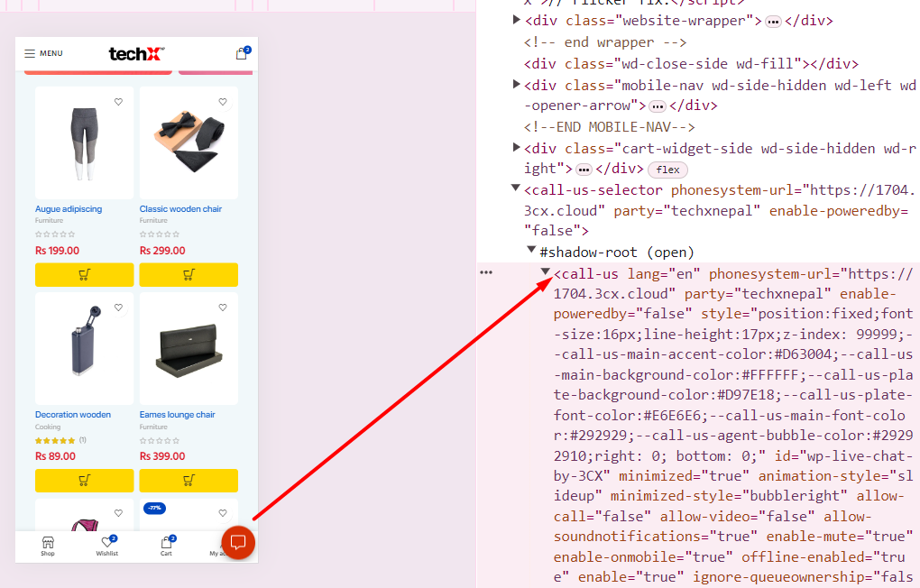This screenshot has height=588, width=920.
Task: Expand the website-wrapper div node
Action: [516, 20]
